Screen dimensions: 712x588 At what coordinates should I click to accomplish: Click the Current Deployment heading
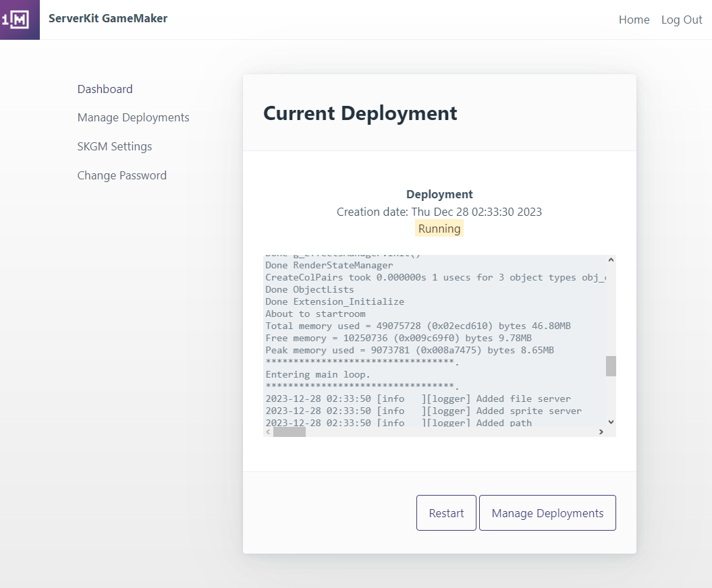pos(360,113)
